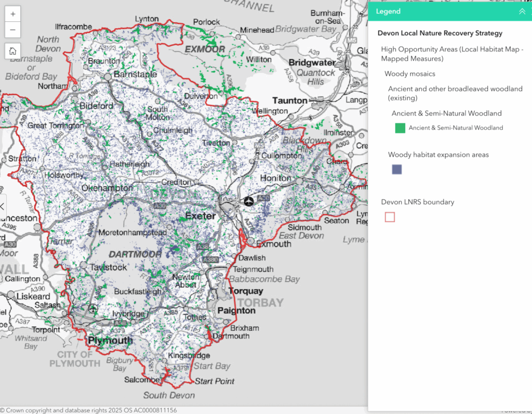
Task: Select the Woody mosaics legend entry
Action: pos(410,74)
